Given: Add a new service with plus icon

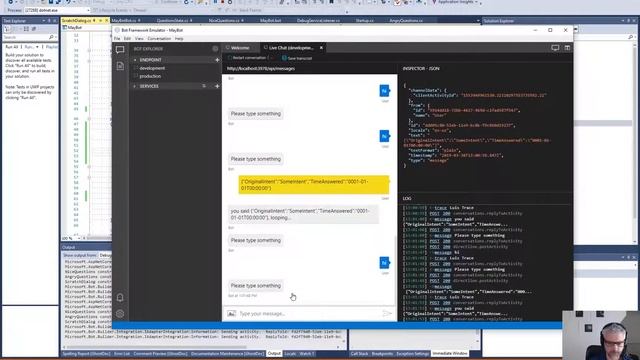Looking at the screenshot, I should [217, 86].
